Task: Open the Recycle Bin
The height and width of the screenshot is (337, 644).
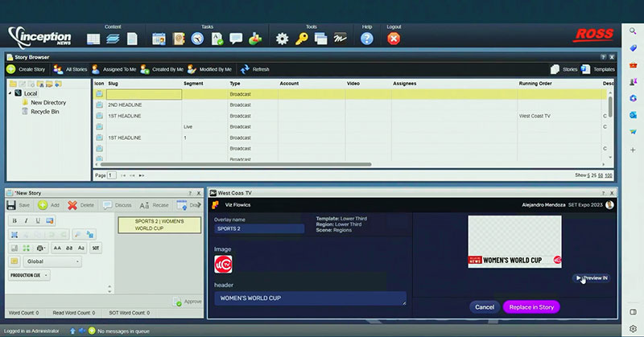Action: click(x=40, y=112)
